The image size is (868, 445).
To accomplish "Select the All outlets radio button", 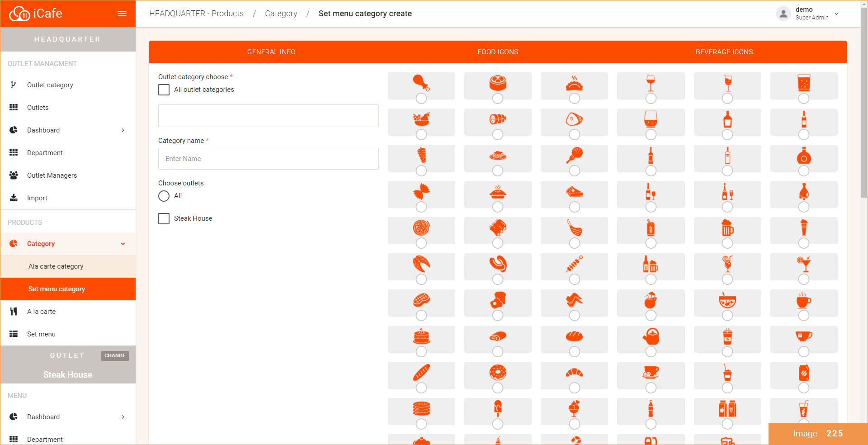I will pos(164,196).
